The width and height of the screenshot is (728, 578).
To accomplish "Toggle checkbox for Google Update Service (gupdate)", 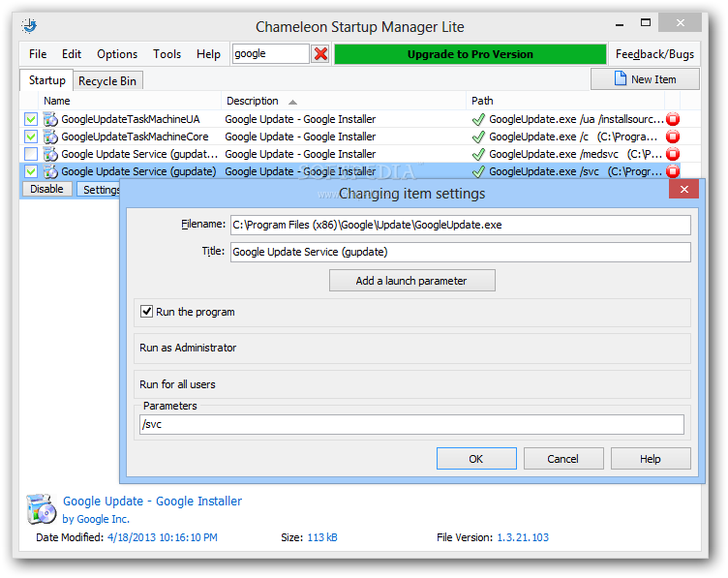I will pos(31,171).
